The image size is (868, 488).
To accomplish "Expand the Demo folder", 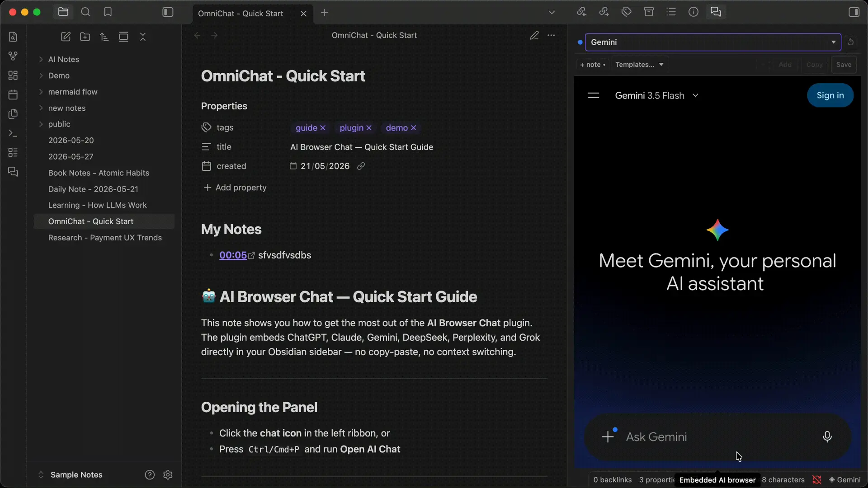I will 41,75.
